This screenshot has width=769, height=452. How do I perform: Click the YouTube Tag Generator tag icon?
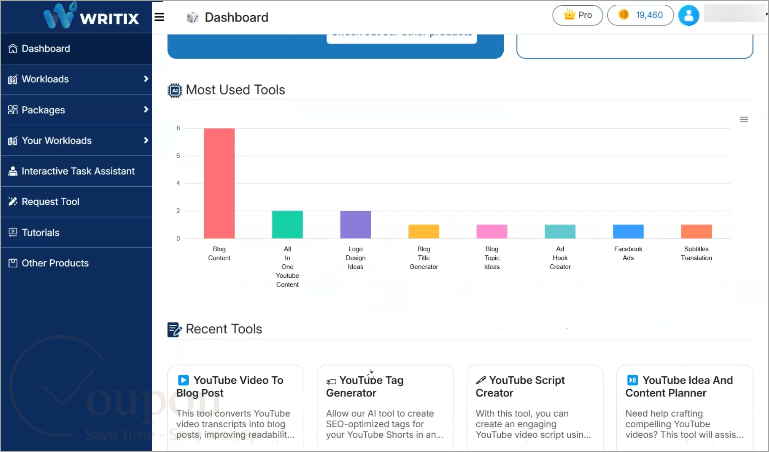331,381
